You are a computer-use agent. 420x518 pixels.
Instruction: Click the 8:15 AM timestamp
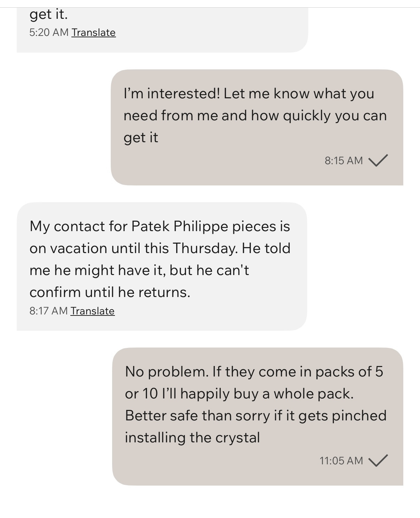point(344,160)
